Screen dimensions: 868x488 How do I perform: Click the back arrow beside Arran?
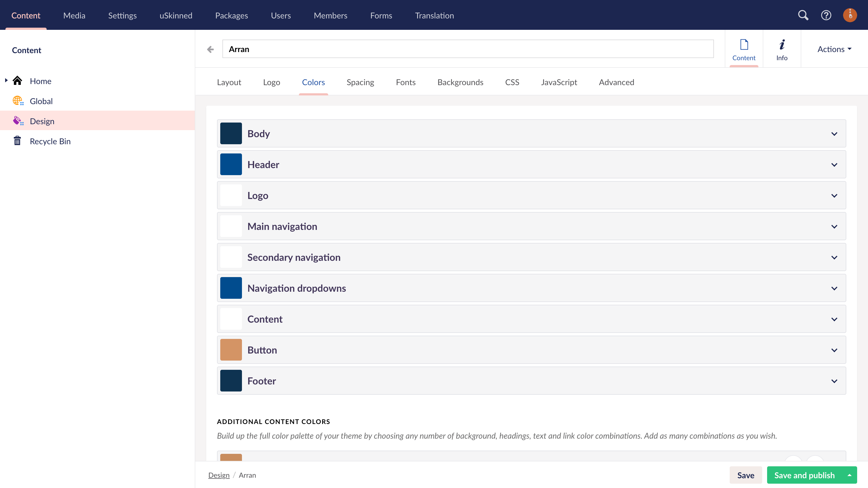(x=210, y=50)
